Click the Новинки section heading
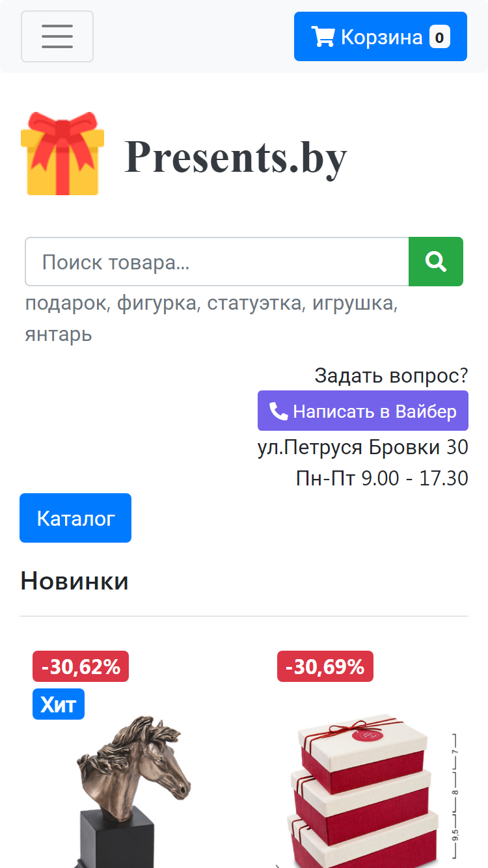488x868 pixels. [74, 580]
